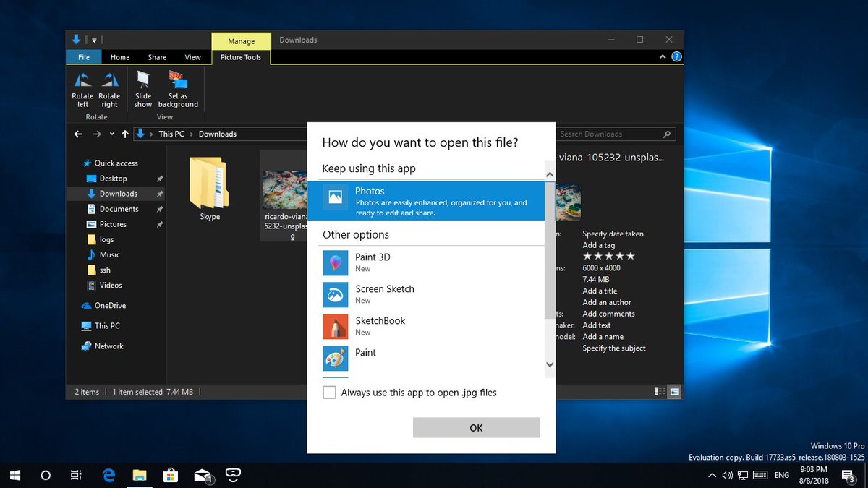This screenshot has height=488, width=868.
Task: Click the Explorer forward arrow
Action: 97,134
